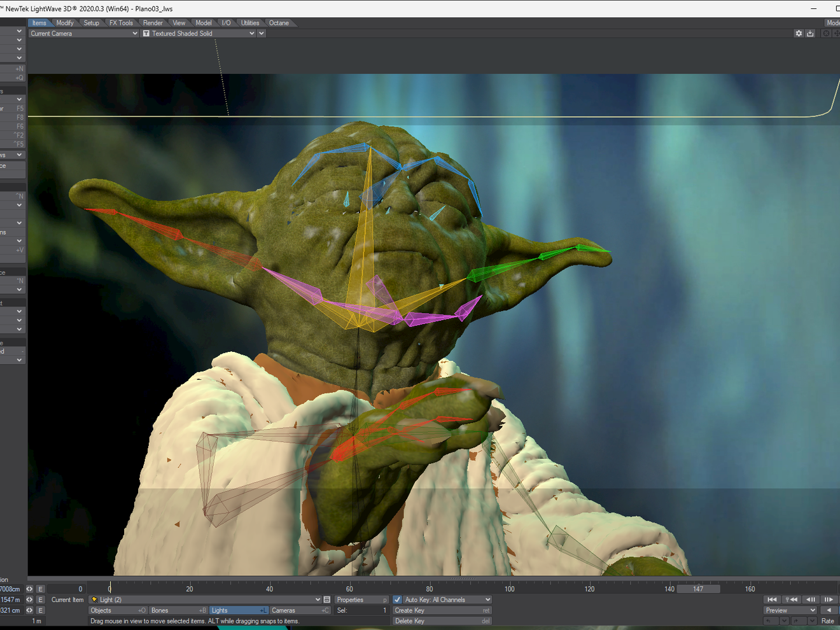The height and width of the screenshot is (630, 840).
Task: Switch to the FX Tools tab
Action: (121, 23)
